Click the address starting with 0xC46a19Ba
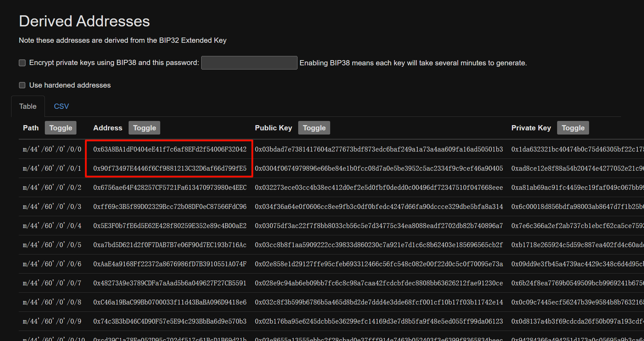This screenshot has width=644, height=341. click(x=170, y=302)
